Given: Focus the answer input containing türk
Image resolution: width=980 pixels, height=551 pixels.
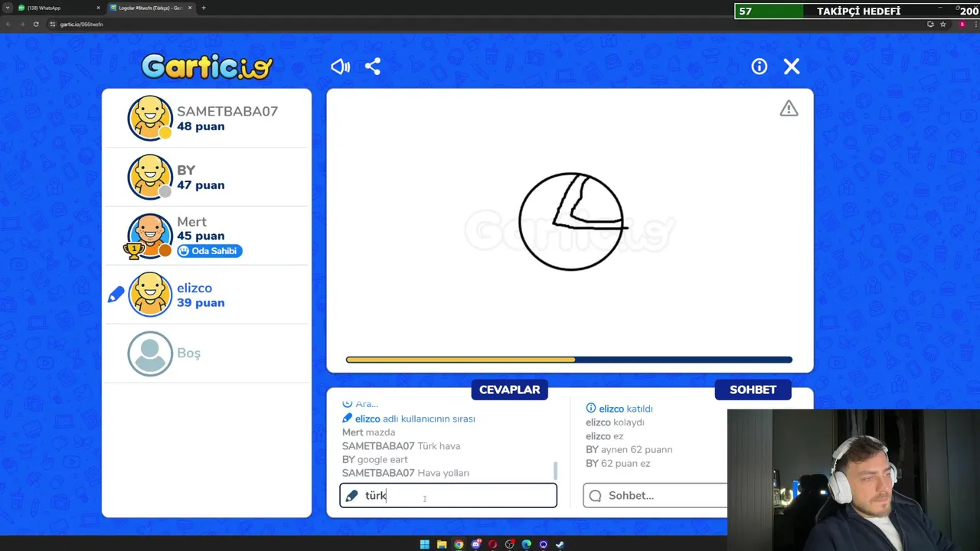Looking at the screenshot, I should (448, 495).
